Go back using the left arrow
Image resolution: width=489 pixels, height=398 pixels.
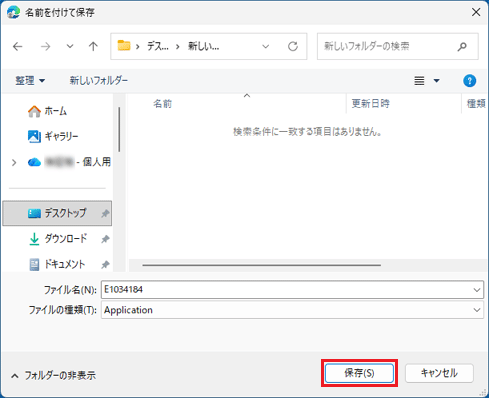(x=18, y=46)
